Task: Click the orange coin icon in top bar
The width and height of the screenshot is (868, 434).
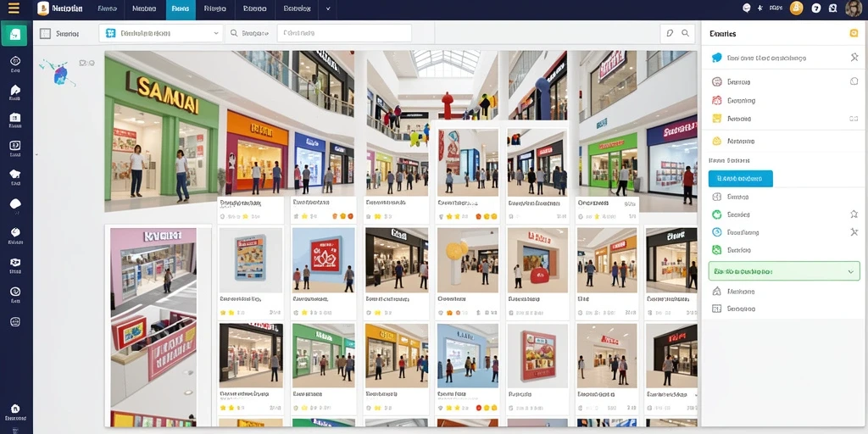Action: coord(796,8)
